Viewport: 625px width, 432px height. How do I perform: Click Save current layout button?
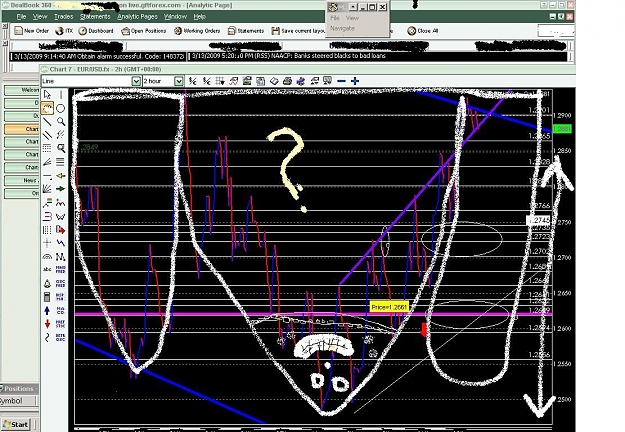pyautogui.click(x=299, y=31)
